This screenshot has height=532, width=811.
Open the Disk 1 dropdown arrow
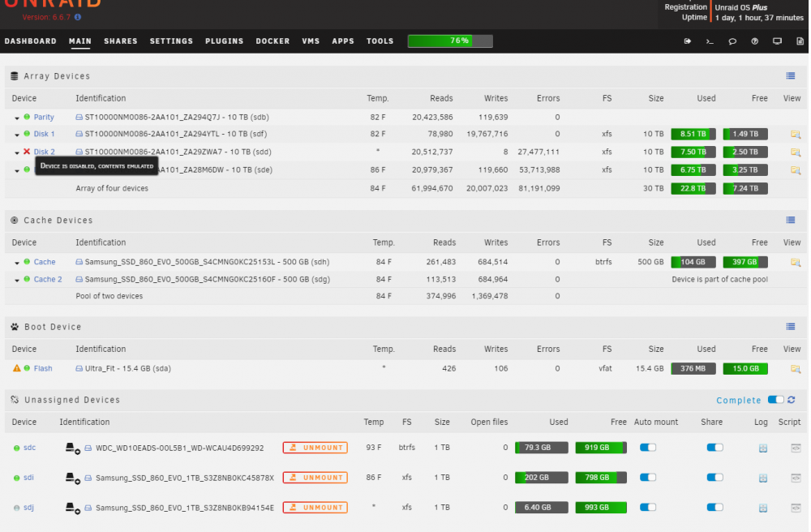pyautogui.click(x=17, y=135)
